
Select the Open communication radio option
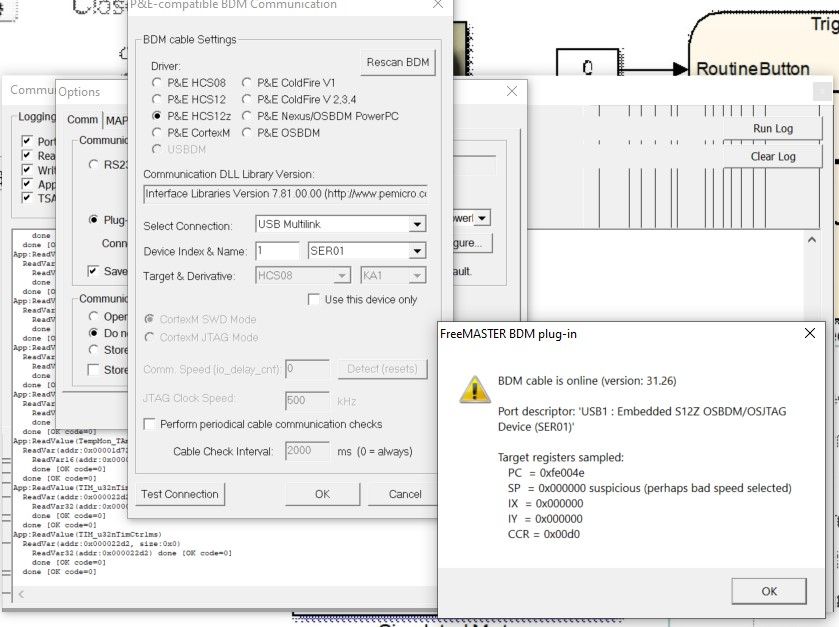click(x=93, y=317)
